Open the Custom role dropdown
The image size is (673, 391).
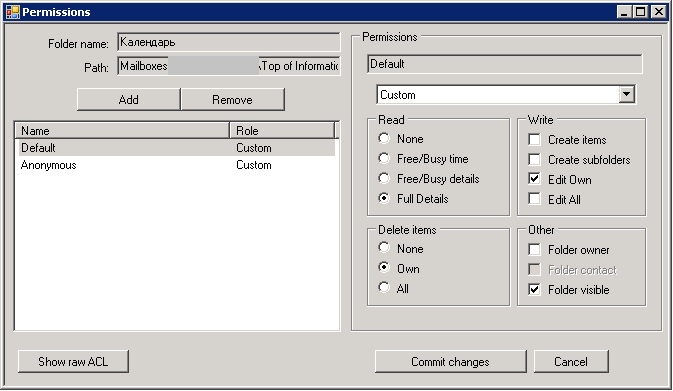626,94
